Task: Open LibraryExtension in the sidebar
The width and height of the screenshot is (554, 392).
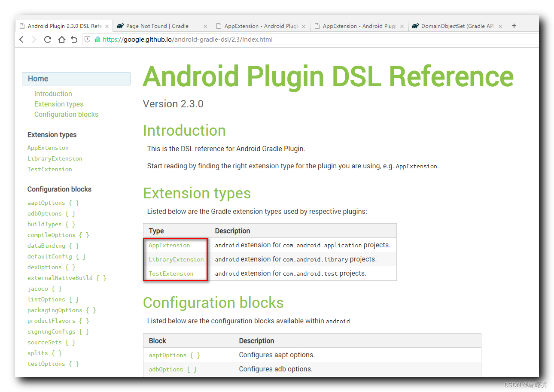Action: (55, 158)
